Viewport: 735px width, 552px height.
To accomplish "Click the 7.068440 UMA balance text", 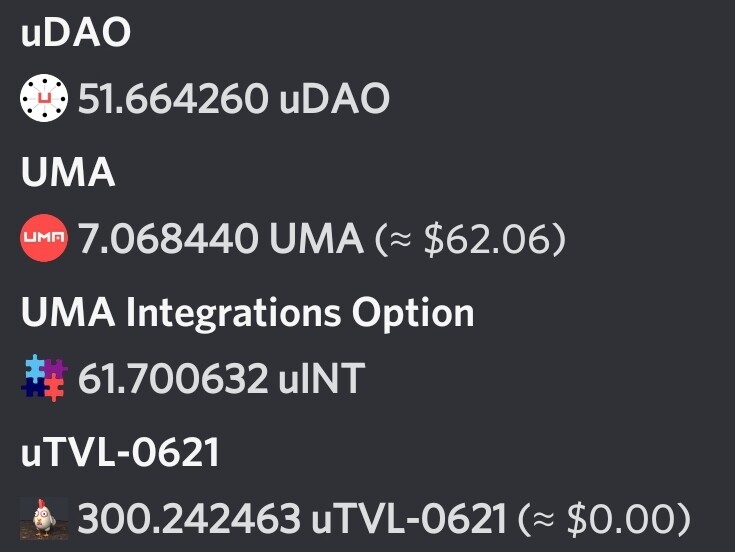I will [220, 239].
